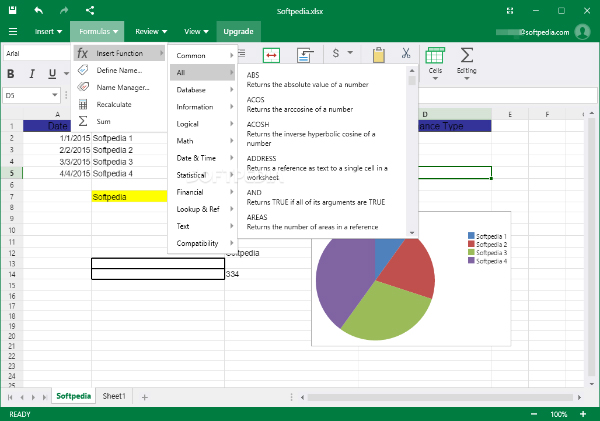This screenshot has height=421, width=600.
Task: Toggle Underline formatting button
Action: click(x=50, y=74)
